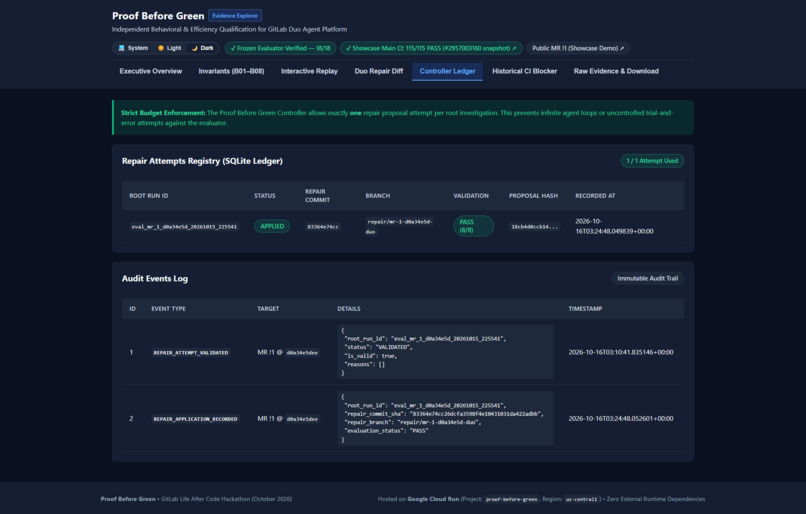Click the REPAIR_APPLICATION_RECORDED event type
Screen dimensions: 806x514
195,419
